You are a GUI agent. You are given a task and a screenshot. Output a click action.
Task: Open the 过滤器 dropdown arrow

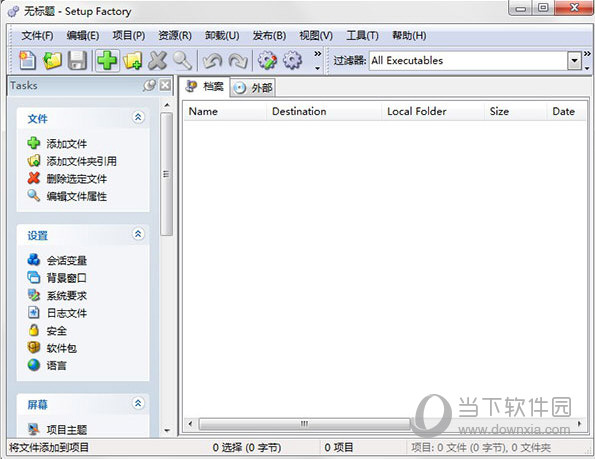(x=575, y=61)
